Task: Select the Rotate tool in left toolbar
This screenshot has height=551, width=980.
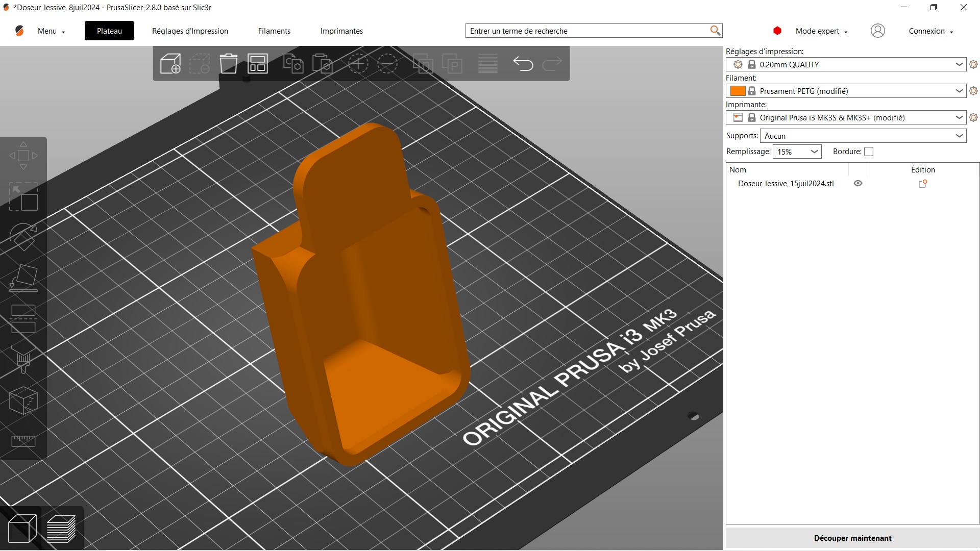Action: pos(23,237)
